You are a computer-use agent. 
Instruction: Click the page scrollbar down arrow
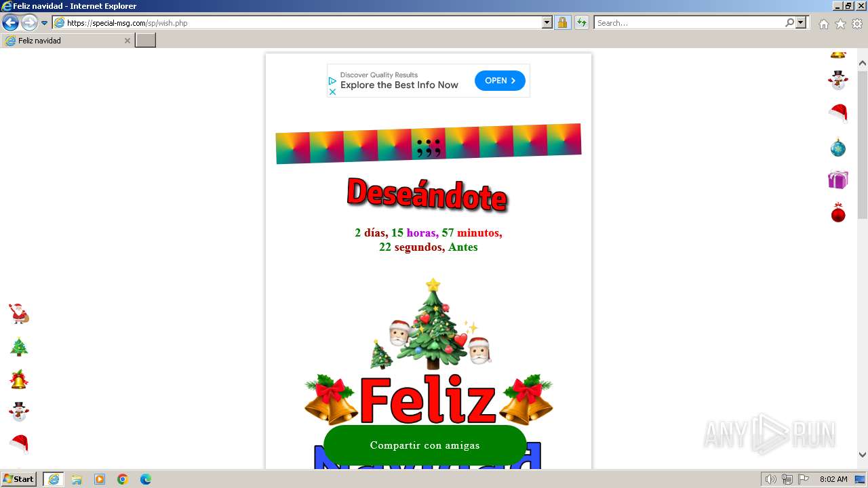[x=863, y=455]
